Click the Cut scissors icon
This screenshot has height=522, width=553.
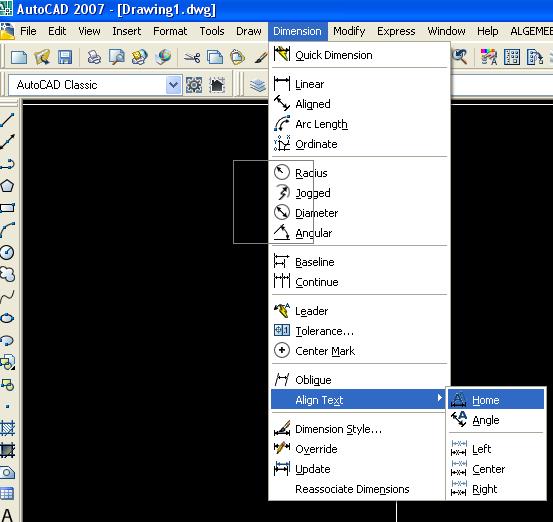click(192, 57)
